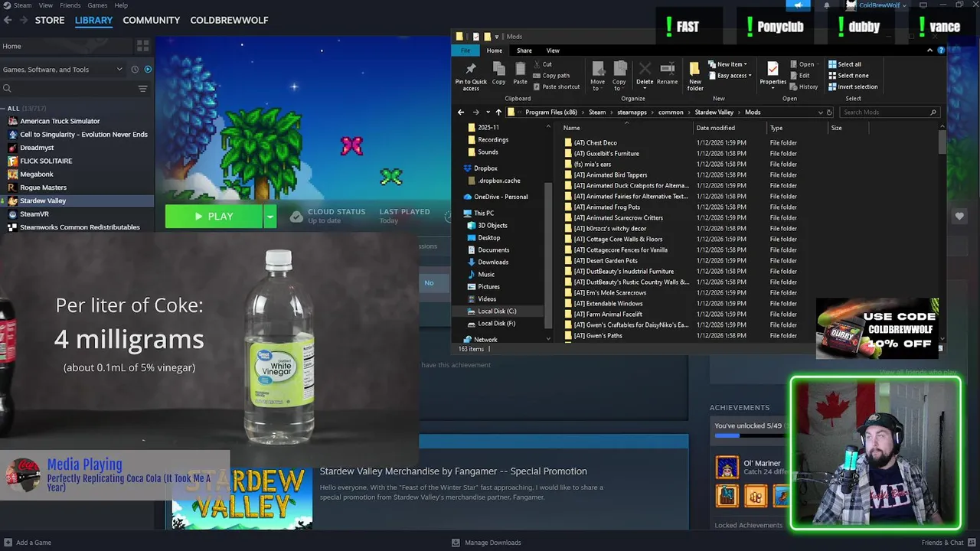980x551 pixels.
Task: Select Downloads in Explorer navigation pane
Action: [493, 262]
